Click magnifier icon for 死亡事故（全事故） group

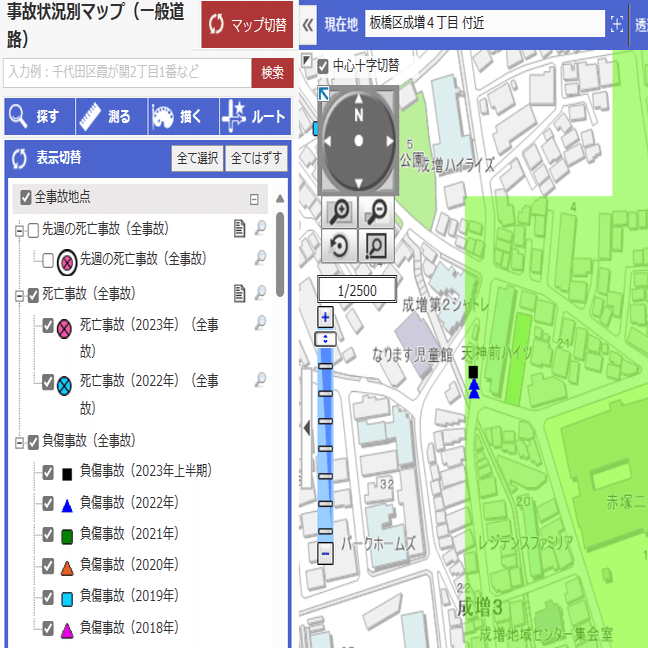tap(260, 292)
